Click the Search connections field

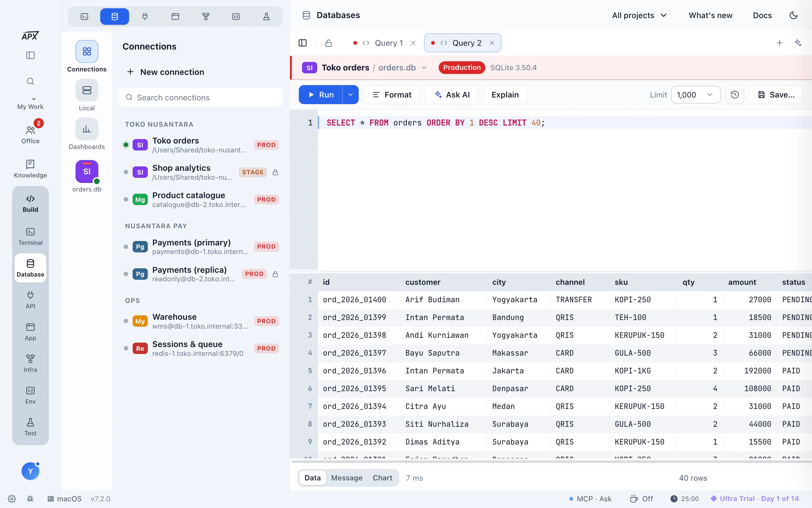click(201, 97)
